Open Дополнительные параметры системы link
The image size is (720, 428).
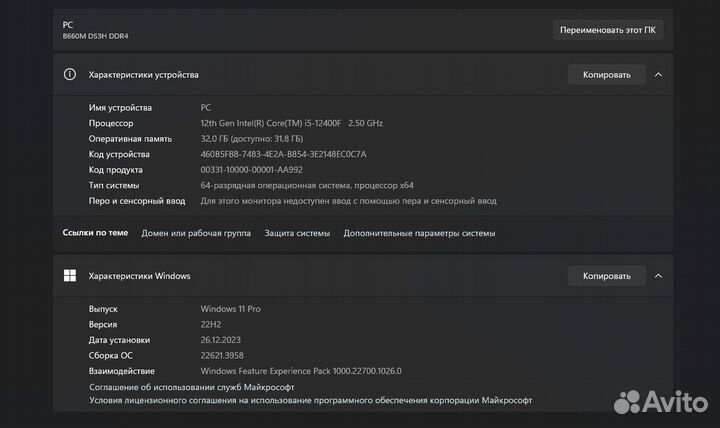click(419, 233)
